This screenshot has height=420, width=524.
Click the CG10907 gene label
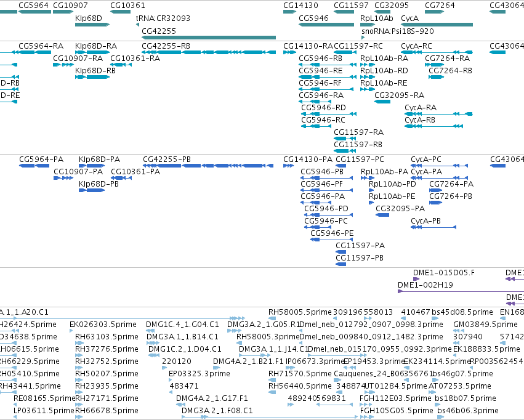click(x=71, y=6)
